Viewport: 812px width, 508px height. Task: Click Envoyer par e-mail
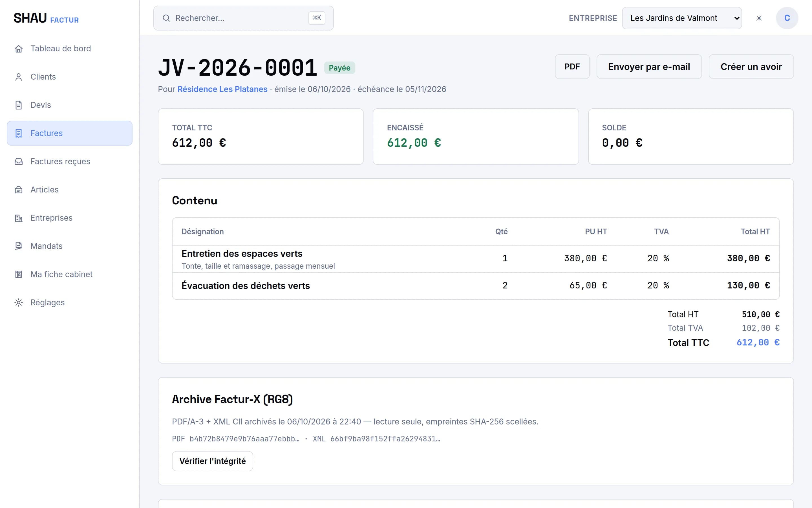[x=649, y=67]
